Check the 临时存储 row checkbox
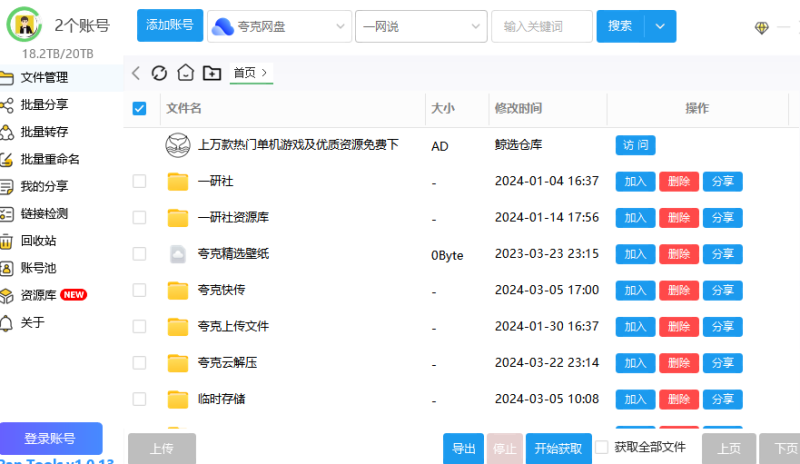Image resolution: width=800 pixels, height=464 pixels. click(139, 399)
